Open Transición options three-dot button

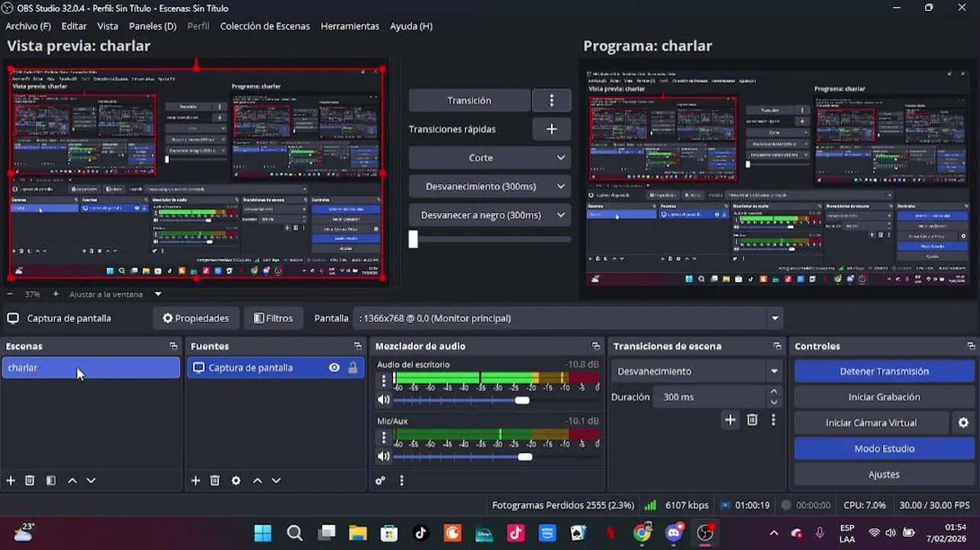pyautogui.click(x=552, y=100)
